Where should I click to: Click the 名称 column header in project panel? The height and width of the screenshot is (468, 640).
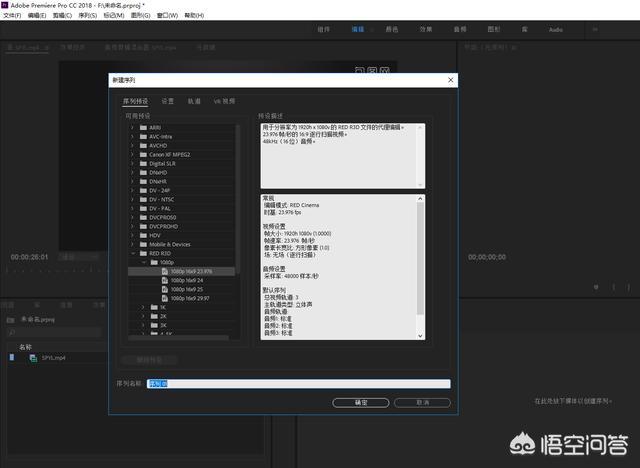click(x=25, y=347)
